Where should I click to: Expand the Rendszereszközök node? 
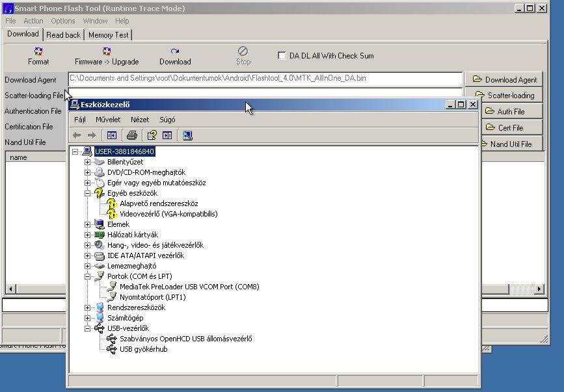pos(87,308)
